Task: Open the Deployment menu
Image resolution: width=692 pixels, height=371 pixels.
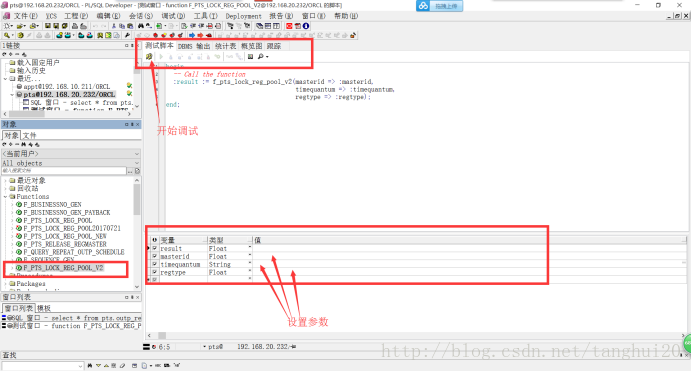Action: coord(244,16)
